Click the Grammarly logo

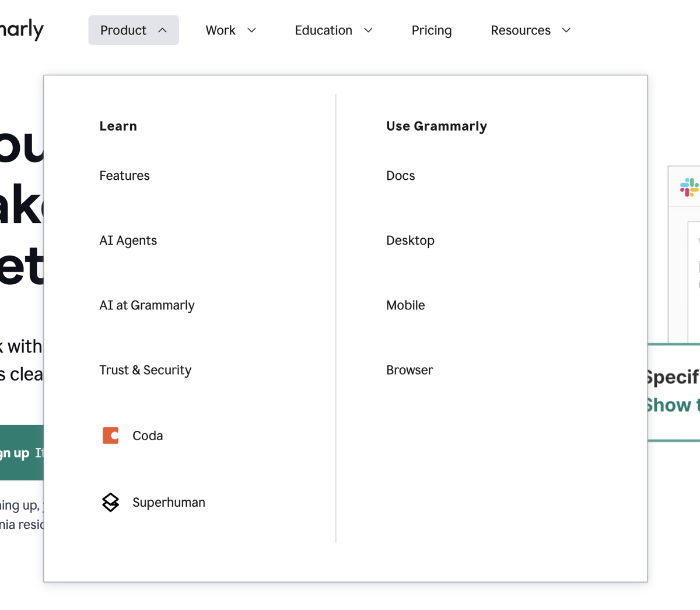click(x=20, y=29)
